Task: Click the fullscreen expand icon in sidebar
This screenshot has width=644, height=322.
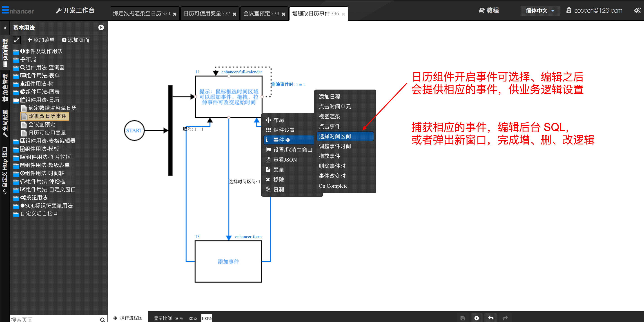Action: click(17, 40)
